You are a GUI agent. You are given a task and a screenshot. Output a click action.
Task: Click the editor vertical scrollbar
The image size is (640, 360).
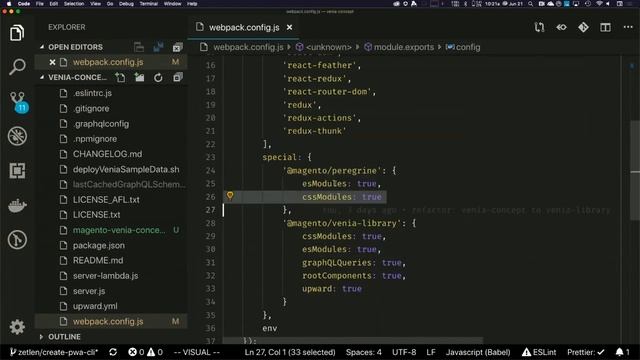[x=635, y=169]
